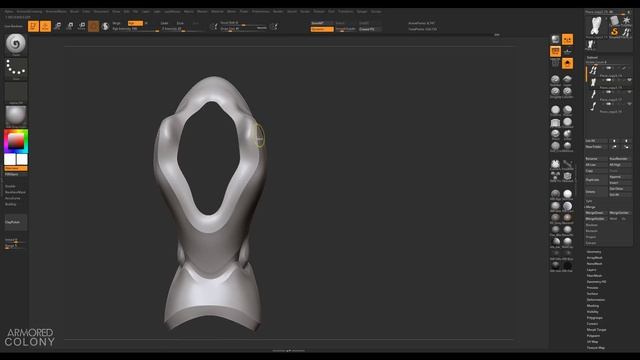This screenshot has height=360, width=640.
Task: Activate Edit mode in the top toolbar
Action: click(33, 26)
